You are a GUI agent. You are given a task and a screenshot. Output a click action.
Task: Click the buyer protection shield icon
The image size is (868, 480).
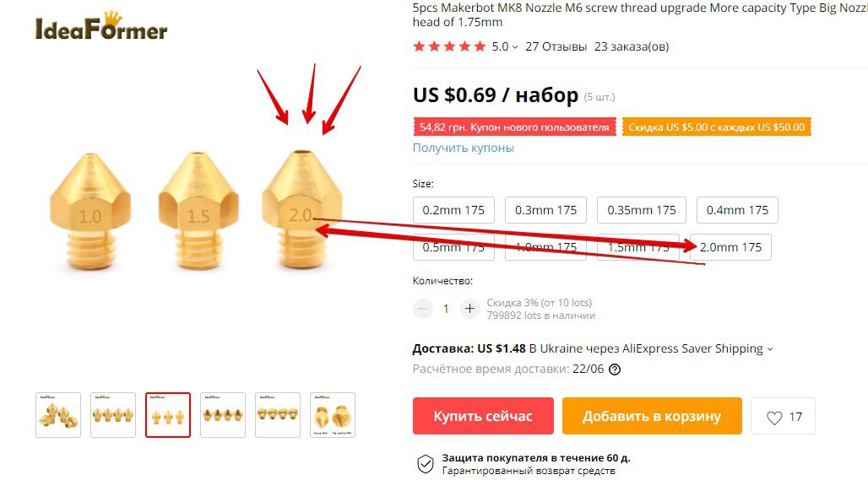(x=426, y=464)
